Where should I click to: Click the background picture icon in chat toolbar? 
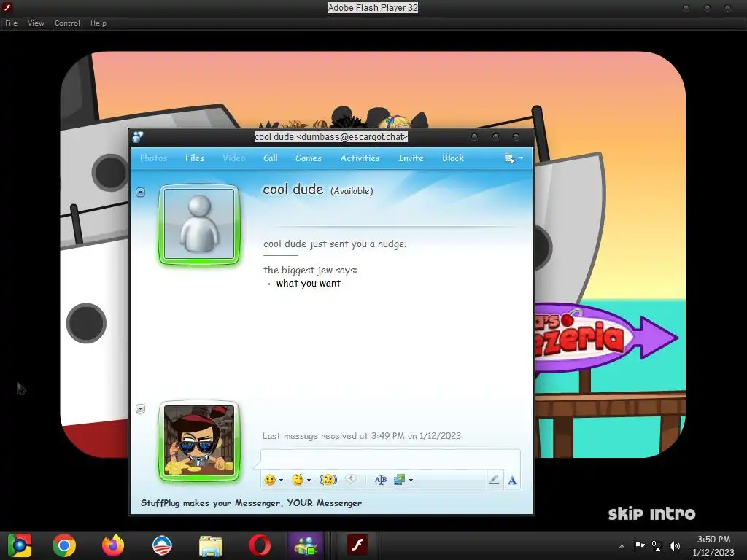tap(399, 480)
